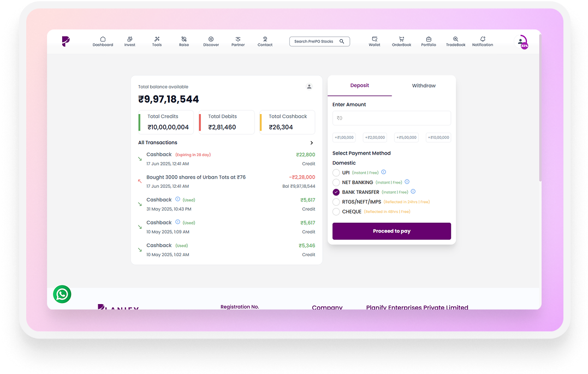Open the Contact support icon
The width and height of the screenshot is (588, 374).
pos(265,39)
